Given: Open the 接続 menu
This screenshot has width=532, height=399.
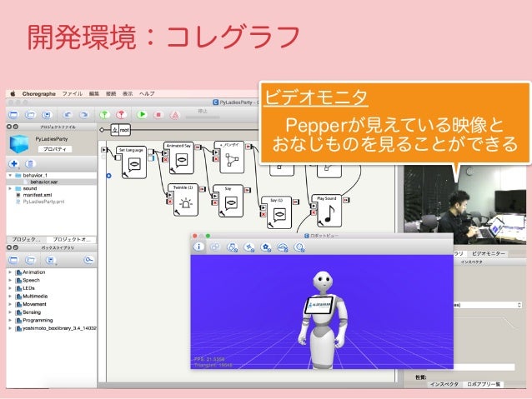Looking at the screenshot, I should click(x=111, y=93).
